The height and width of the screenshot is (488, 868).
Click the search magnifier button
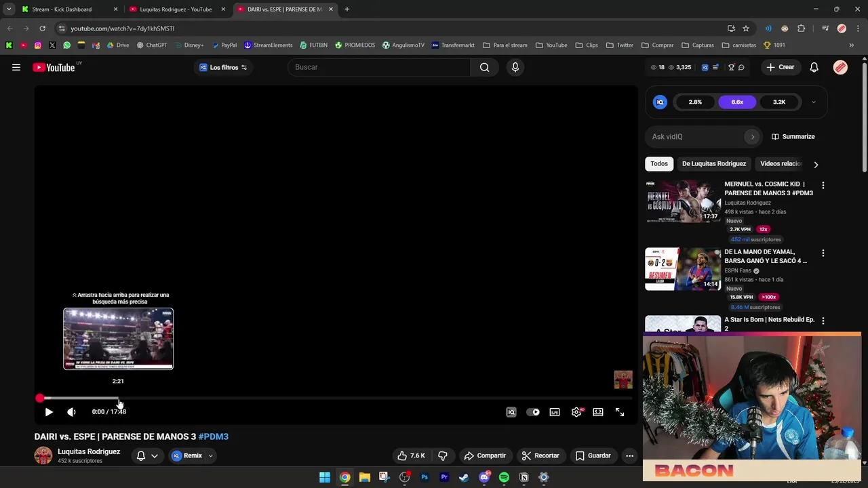pos(484,67)
